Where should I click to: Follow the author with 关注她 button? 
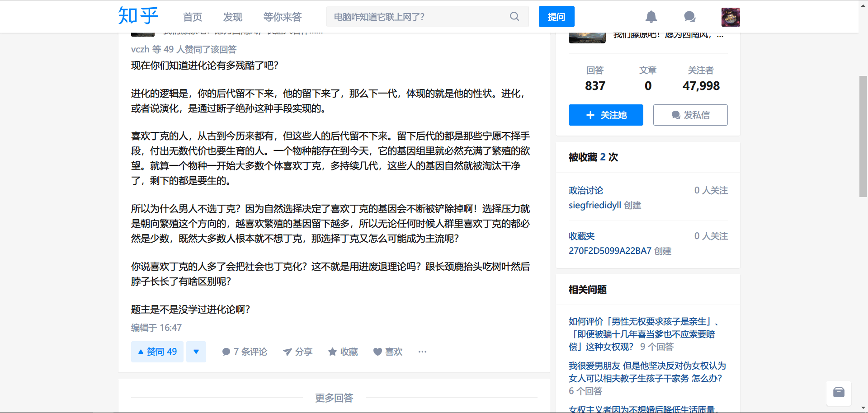[606, 115]
